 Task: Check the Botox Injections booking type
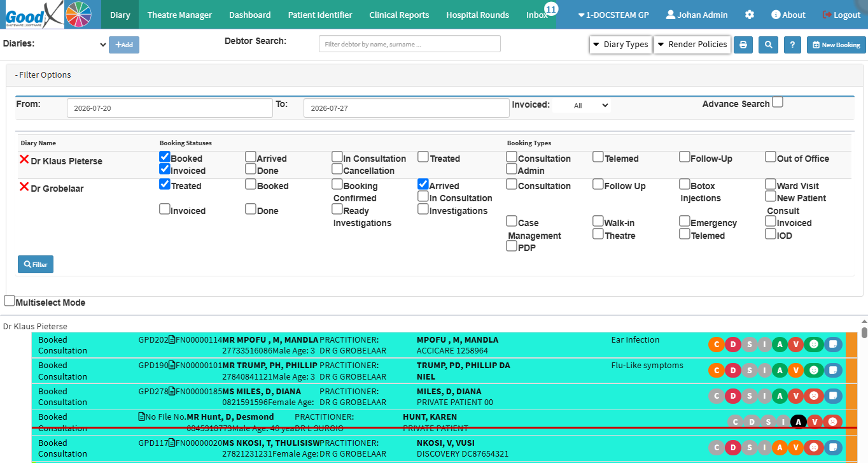tap(685, 184)
